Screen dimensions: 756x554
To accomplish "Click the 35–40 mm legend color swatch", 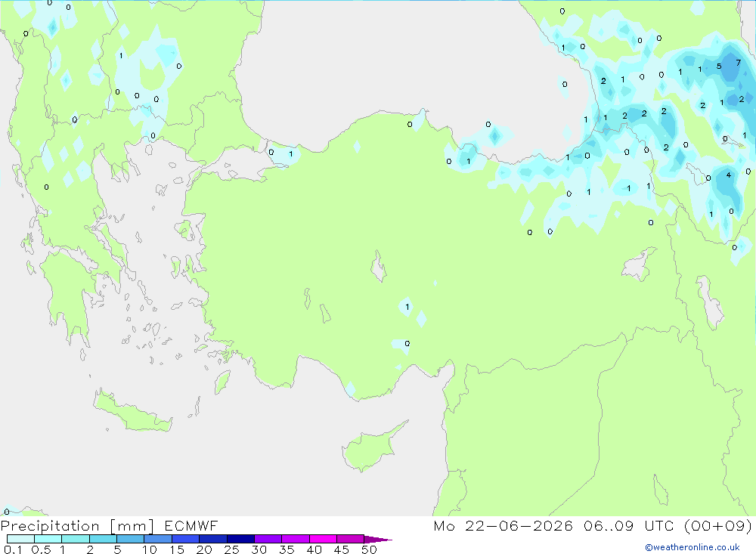I will click(295, 539).
